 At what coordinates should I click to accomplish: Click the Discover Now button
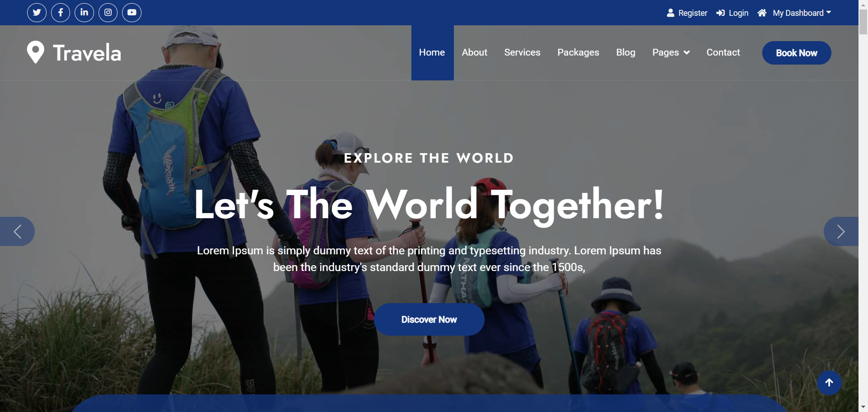click(x=429, y=319)
